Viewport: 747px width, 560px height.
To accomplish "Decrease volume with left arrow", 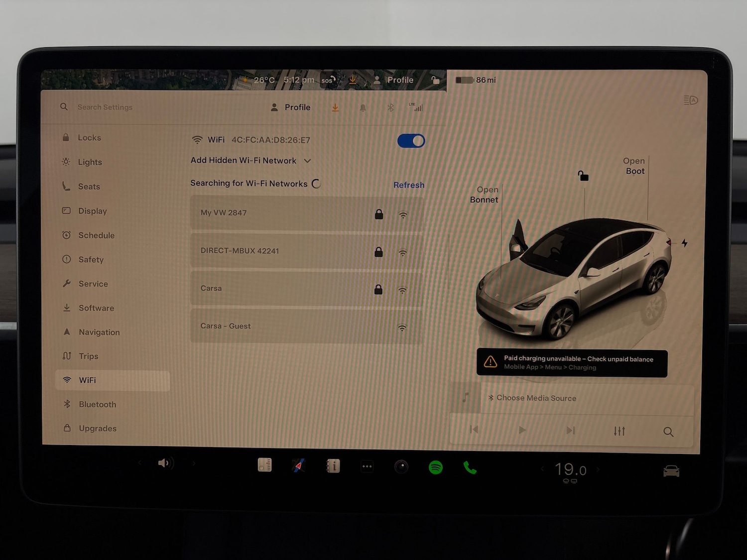I will (140, 463).
